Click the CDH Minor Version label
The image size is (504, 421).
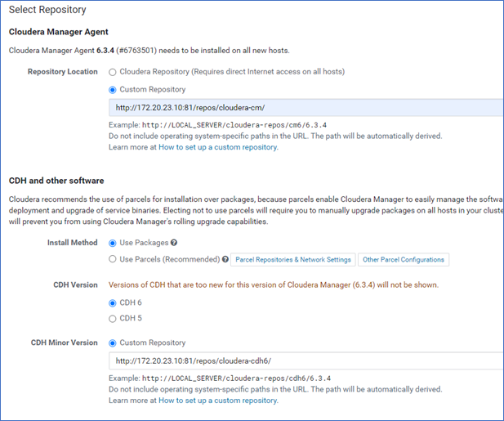64,343
